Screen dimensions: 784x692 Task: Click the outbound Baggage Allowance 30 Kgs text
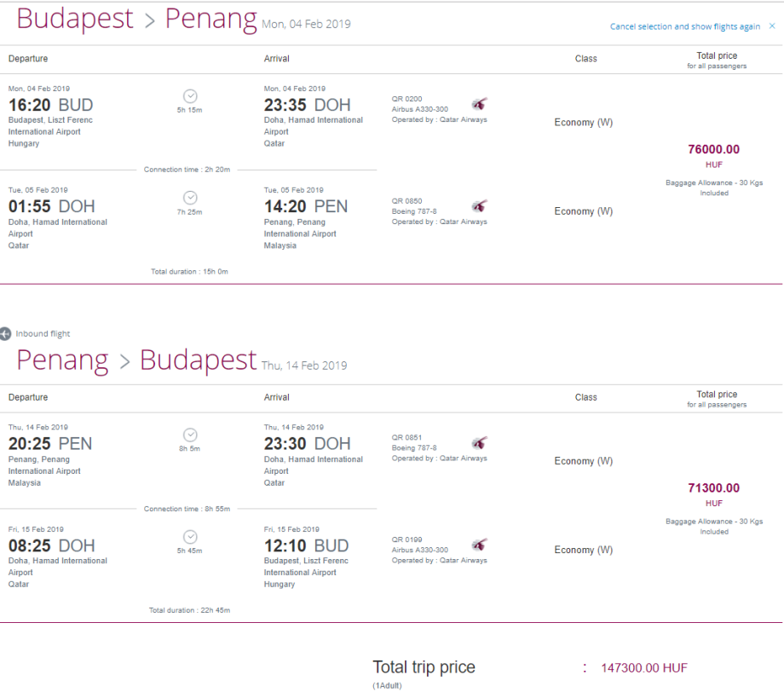(713, 182)
